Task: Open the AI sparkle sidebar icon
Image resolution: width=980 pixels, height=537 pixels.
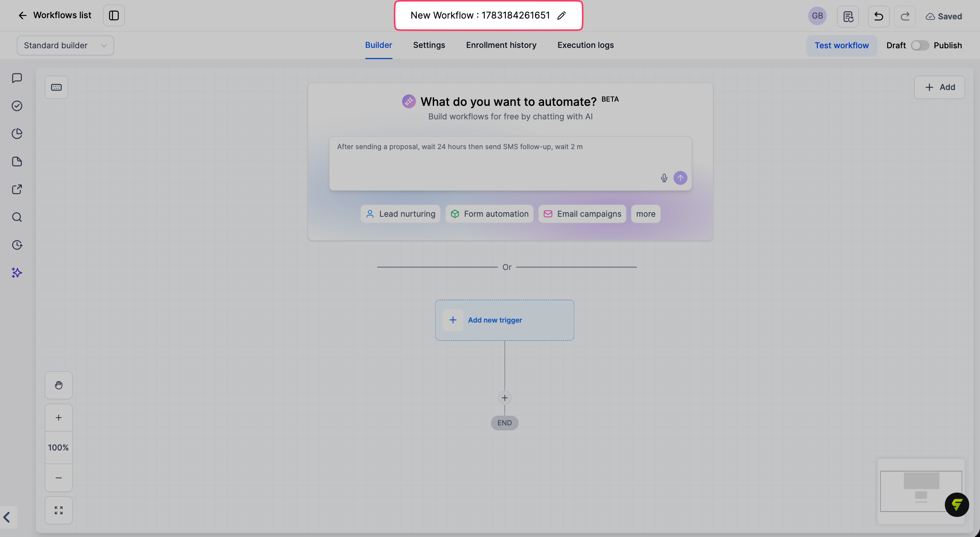Action: (17, 273)
